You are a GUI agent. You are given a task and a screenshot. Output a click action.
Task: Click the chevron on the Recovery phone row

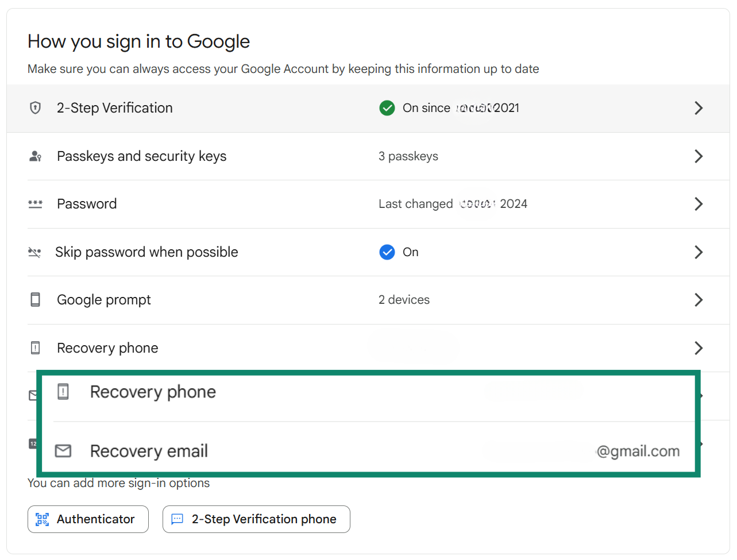pos(699,348)
